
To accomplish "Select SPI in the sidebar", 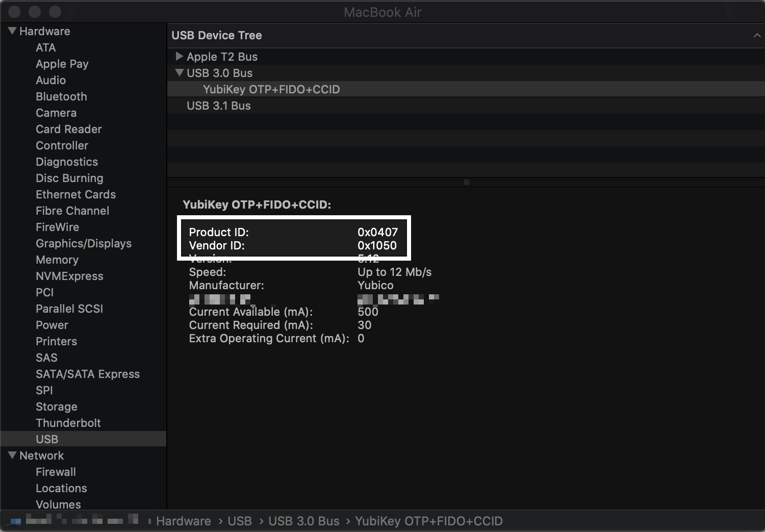I will [44, 390].
